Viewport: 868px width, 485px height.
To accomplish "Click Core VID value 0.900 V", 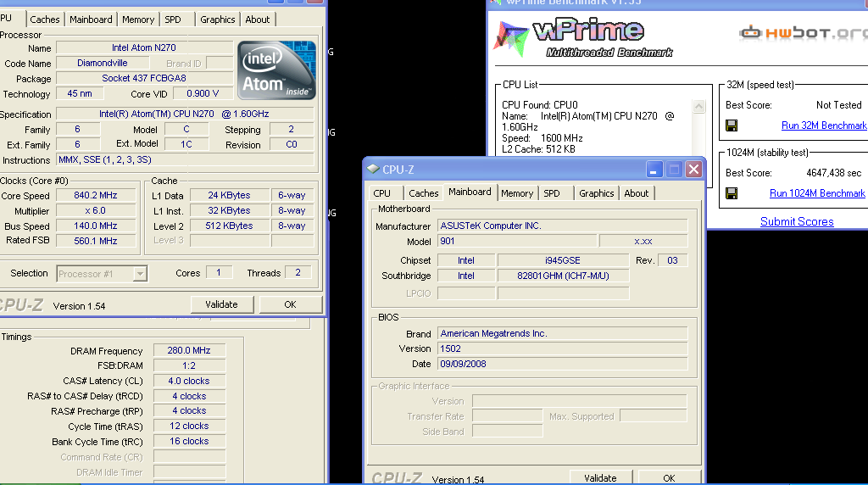I will [x=203, y=93].
